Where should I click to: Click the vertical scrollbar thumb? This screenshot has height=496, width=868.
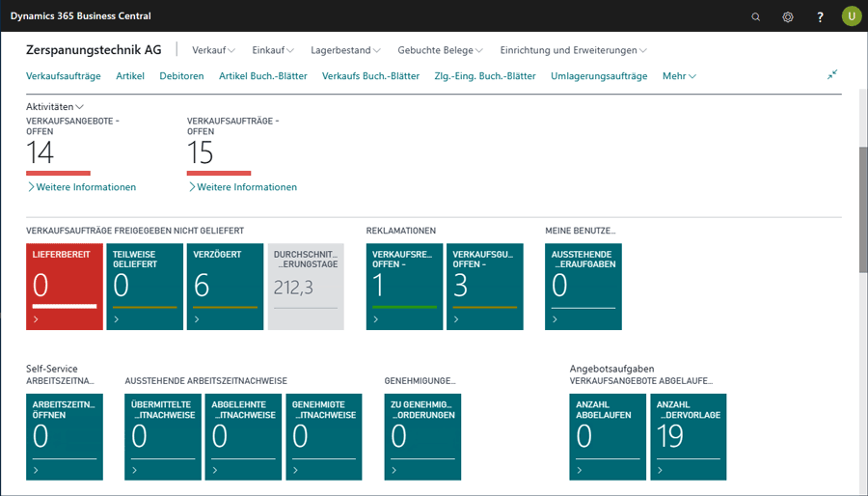pos(863,209)
